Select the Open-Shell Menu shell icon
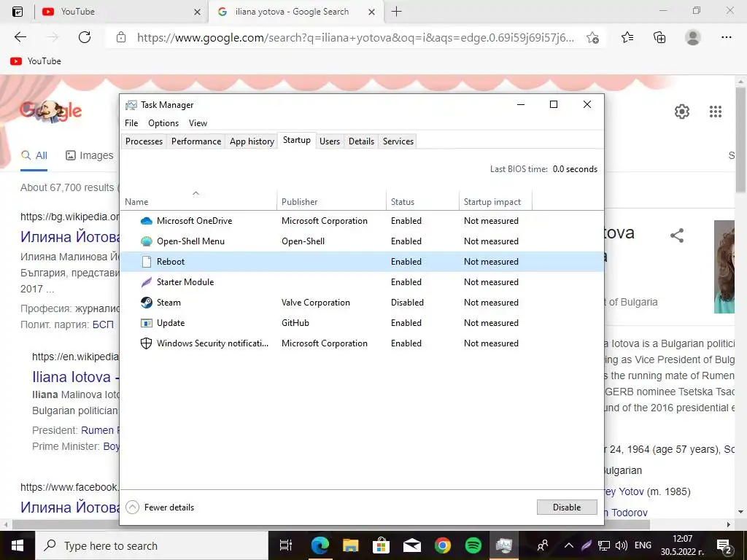The image size is (747, 560). point(147,241)
